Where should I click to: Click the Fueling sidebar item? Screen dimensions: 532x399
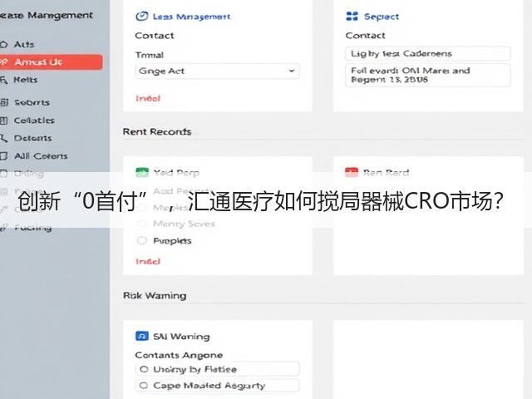point(33,228)
